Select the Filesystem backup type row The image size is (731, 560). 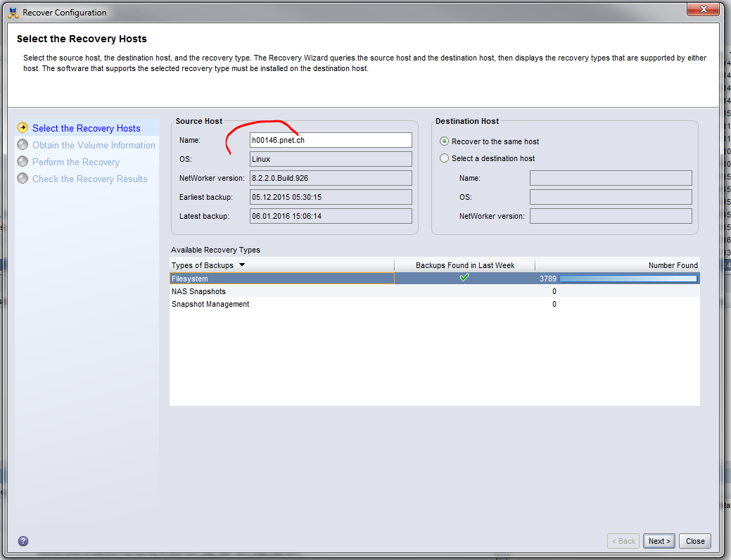(435, 279)
